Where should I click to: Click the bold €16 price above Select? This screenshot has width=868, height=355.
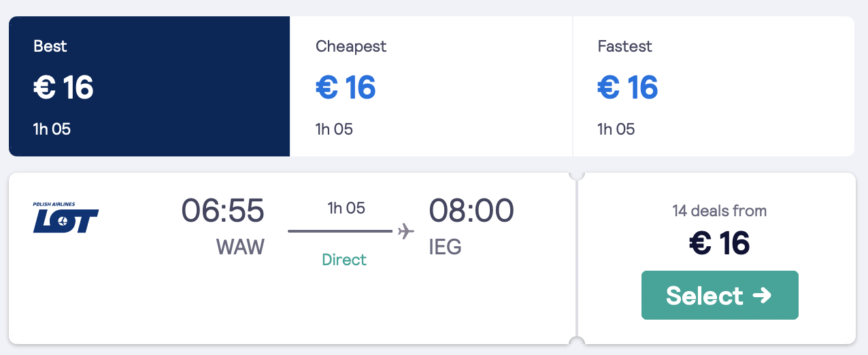pos(720,243)
